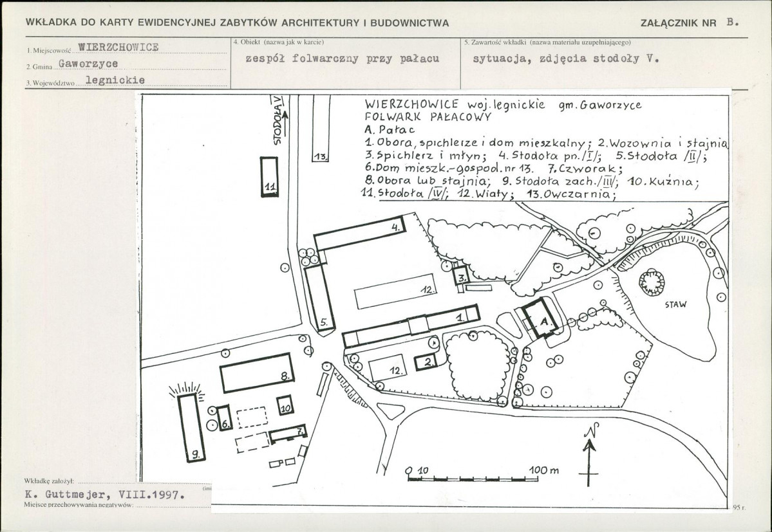Click legend entry '1. Obora, spichlerze i dom mieszkalny'
772x532 pixels.
[x=478, y=143]
